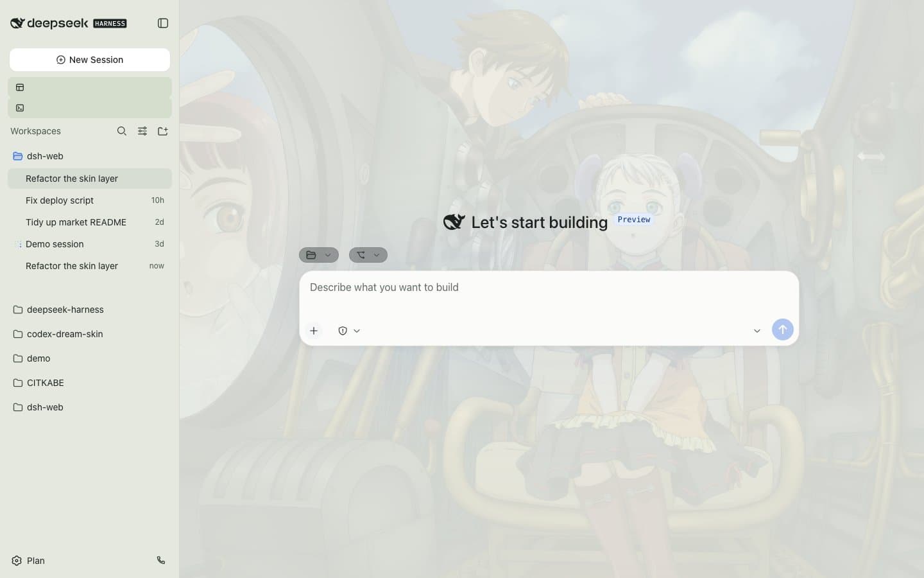Send the prompt with the arrow button
The width and height of the screenshot is (924, 578).
point(783,329)
